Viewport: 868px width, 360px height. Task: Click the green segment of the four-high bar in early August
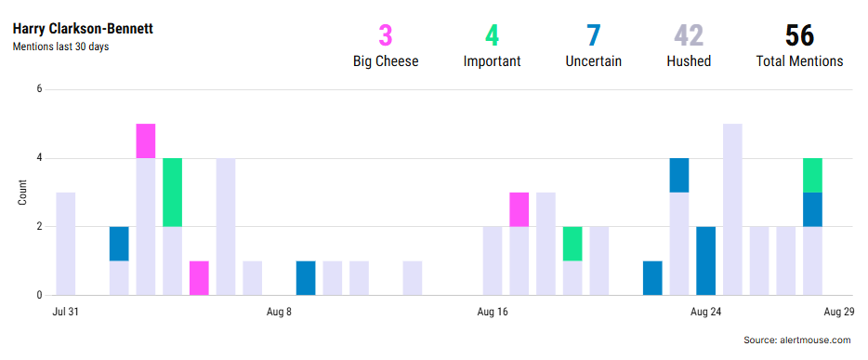coord(172,193)
